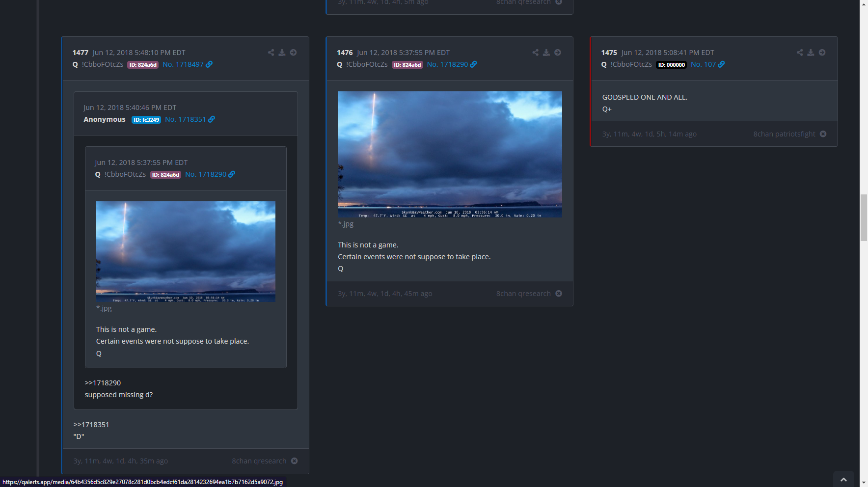This screenshot has height=487, width=868.
Task: Share post 1476 via share icon
Action: pyautogui.click(x=536, y=53)
